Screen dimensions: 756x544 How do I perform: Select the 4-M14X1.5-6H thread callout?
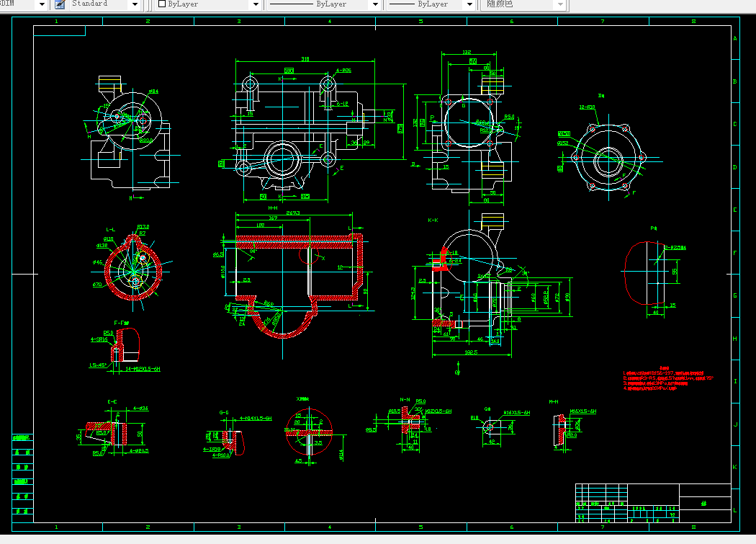click(x=256, y=419)
